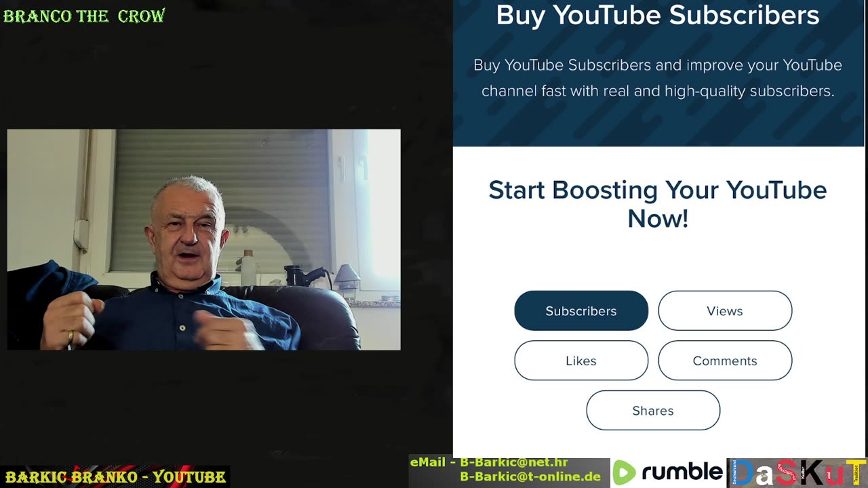Click the 'Buy YouTube Subscribers' heading
Viewport: 868px width, 488px height.
click(x=658, y=15)
